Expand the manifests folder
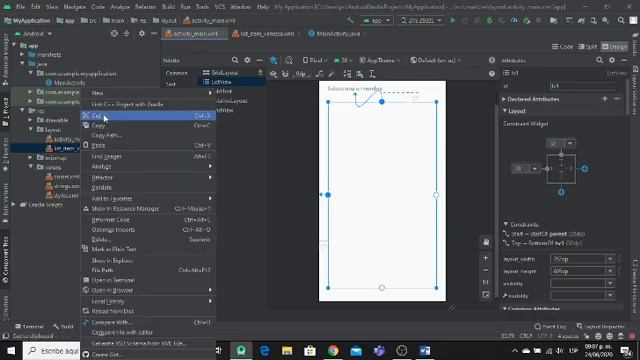This screenshot has width=640, height=360. coord(22,54)
